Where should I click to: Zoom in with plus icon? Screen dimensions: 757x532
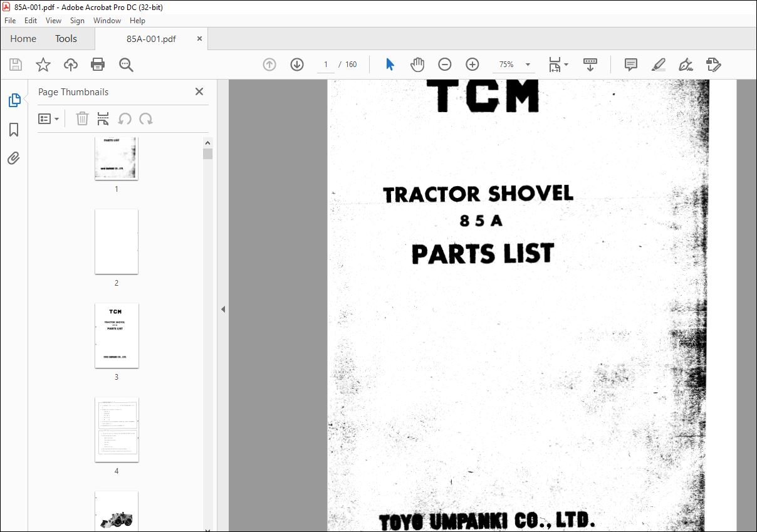pyautogui.click(x=472, y=65)
